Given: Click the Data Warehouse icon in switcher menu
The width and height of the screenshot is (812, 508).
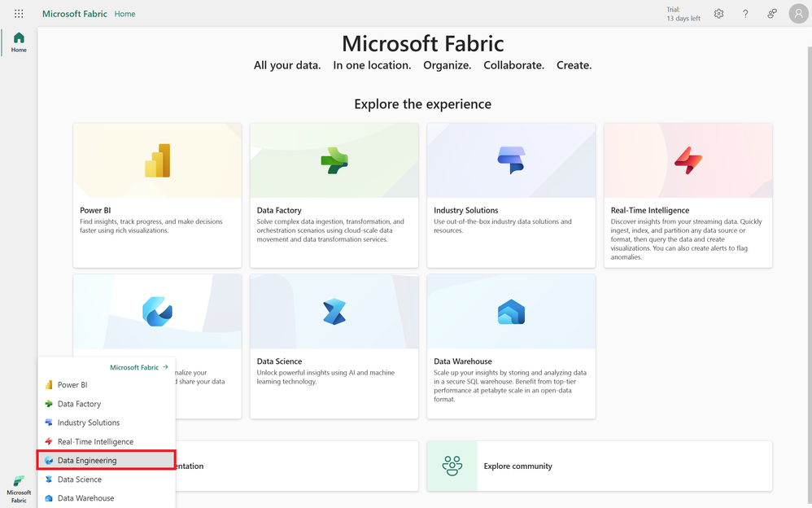Looking at the screenshot, I should [x=49, y=498].
